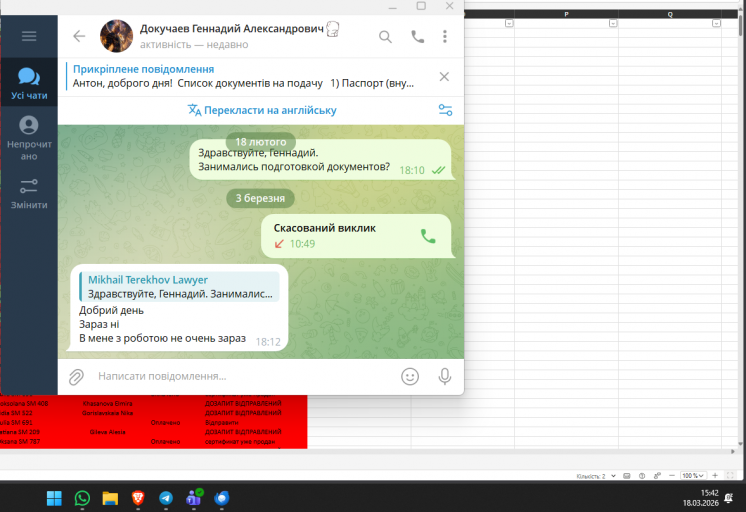746x512 pixels.
Task: Select reply text 'В мене з роботою не очень зараз'
Action: [162, 338]
